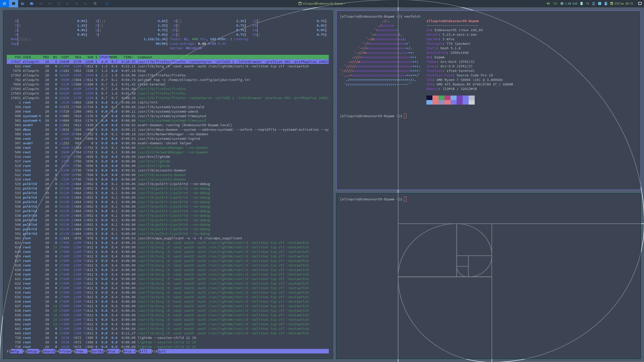
Task: Click the green CPU usage icon beside 1%
Action: 582,3
